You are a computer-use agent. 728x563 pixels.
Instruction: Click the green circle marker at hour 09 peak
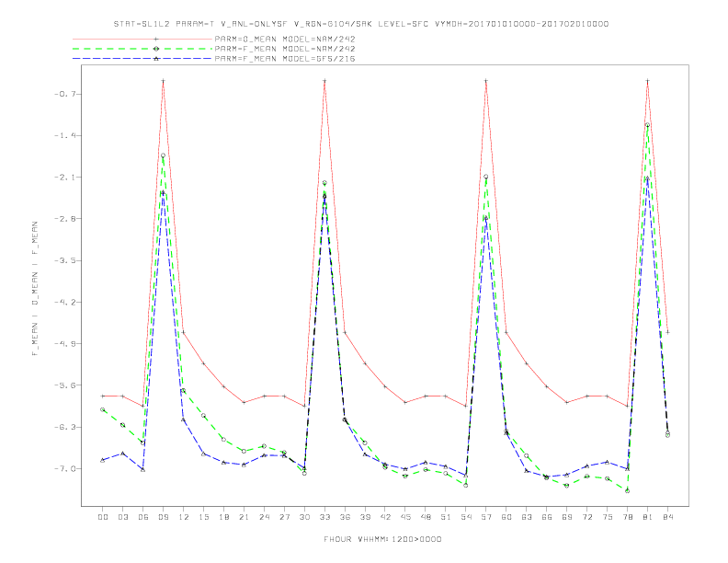point(163,155)
